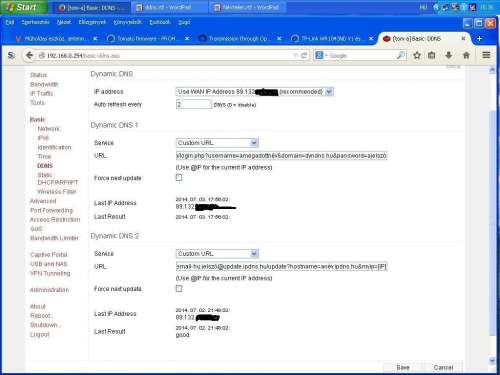Close the Tomato firmware tab
500x375 pixels.
click(x=187, y=39)
